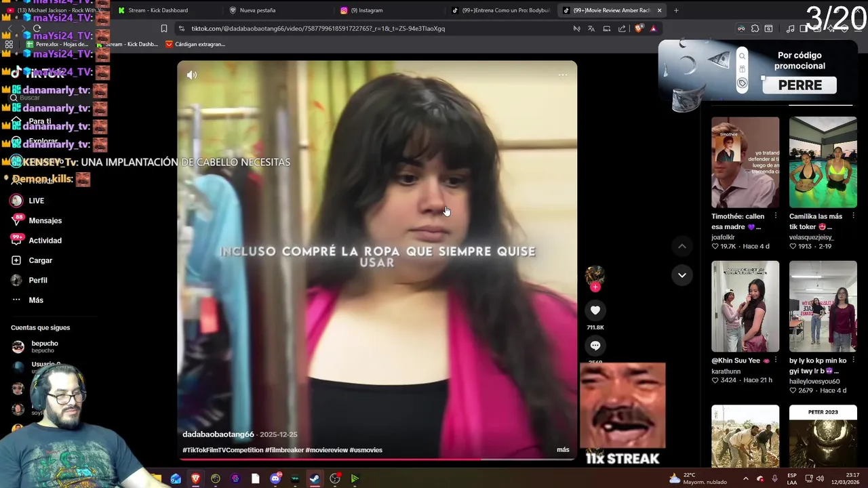Click the karathunn username
Viewport: 868px width, 488px height.
pyautogui.click(x=726, y=371)
